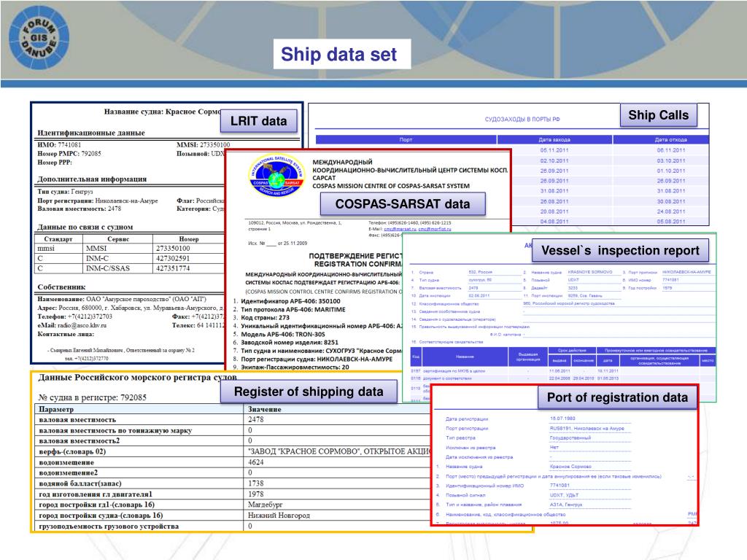Select arrival date 05.11.2011 in Ship Calls
Screen dimensions: 747x560
[554, 150]
